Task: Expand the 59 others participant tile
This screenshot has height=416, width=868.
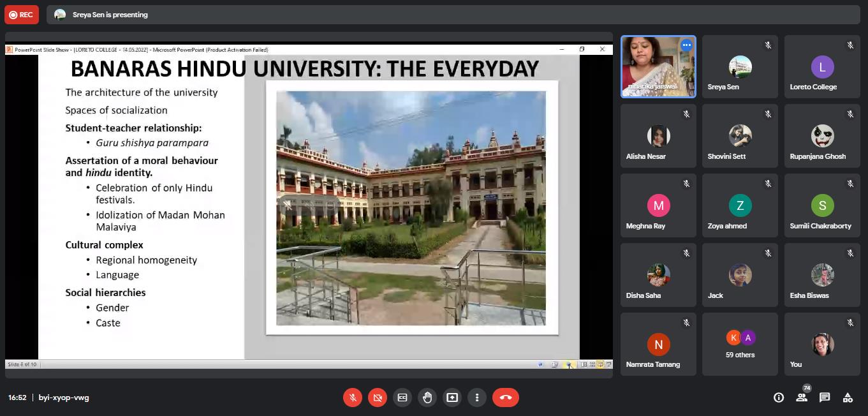Action: [x=740, y=344]
